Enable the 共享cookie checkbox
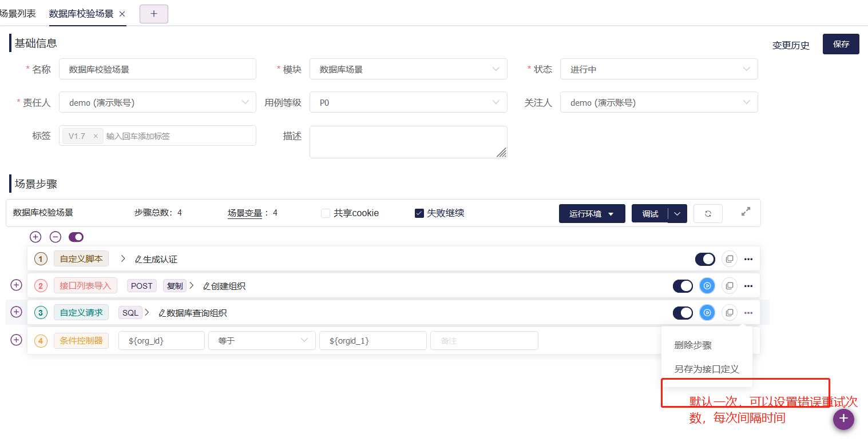 324,213
